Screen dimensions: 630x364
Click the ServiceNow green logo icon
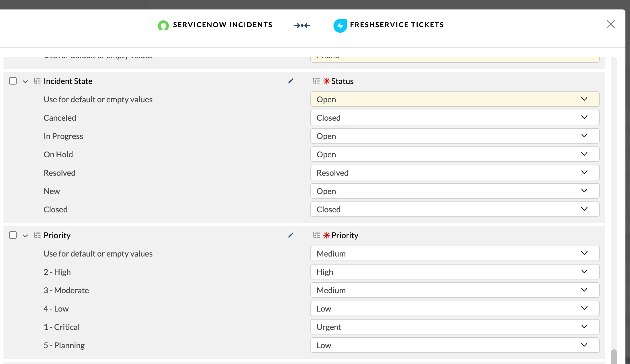(x=163, y=25)
